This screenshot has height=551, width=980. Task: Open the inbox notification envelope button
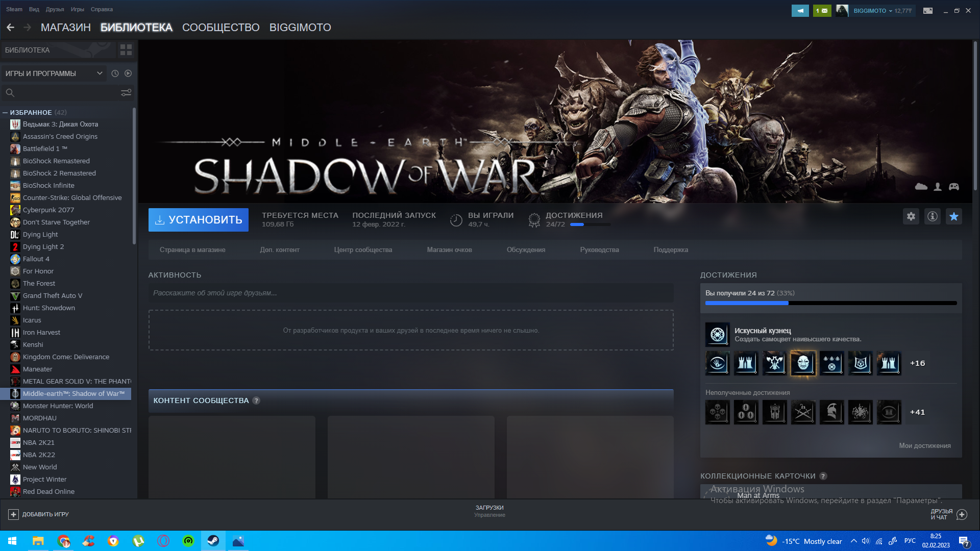click(x=822, y=11)
